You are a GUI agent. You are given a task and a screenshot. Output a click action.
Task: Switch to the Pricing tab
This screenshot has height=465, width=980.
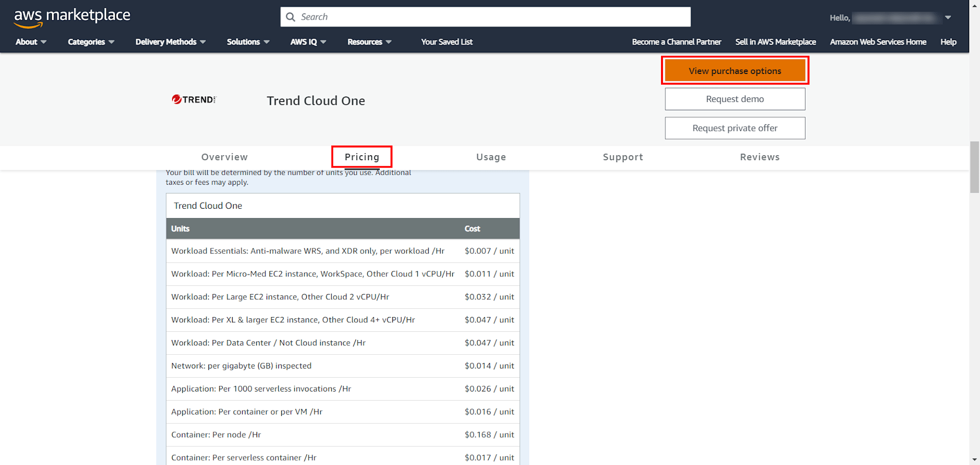(x=362, y=157)
